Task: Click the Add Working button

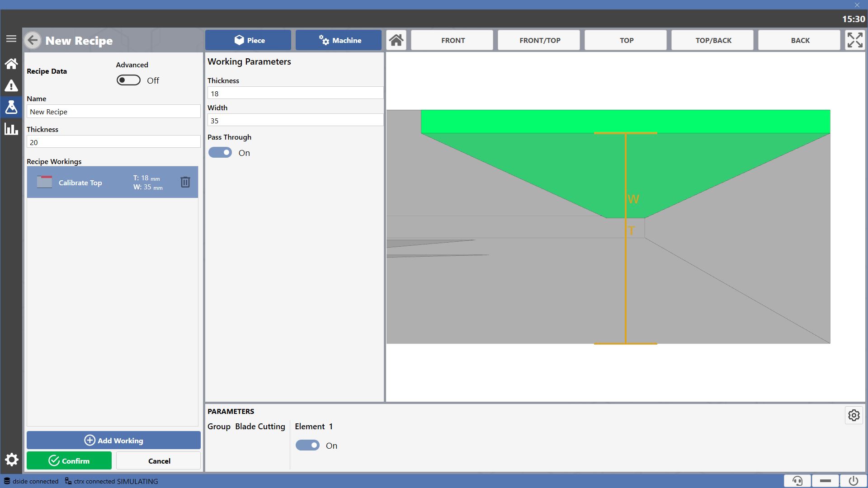Action: pyautogui.click(x=113, y=440)
